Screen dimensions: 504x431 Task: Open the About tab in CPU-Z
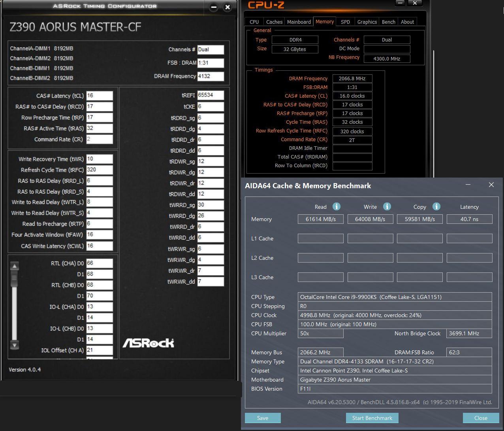tap(407, 22)
